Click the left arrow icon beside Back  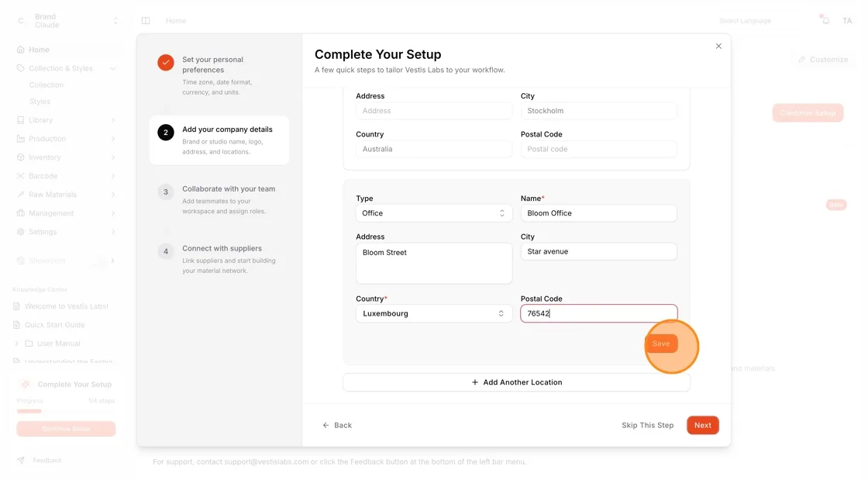(x=325, y=425)
